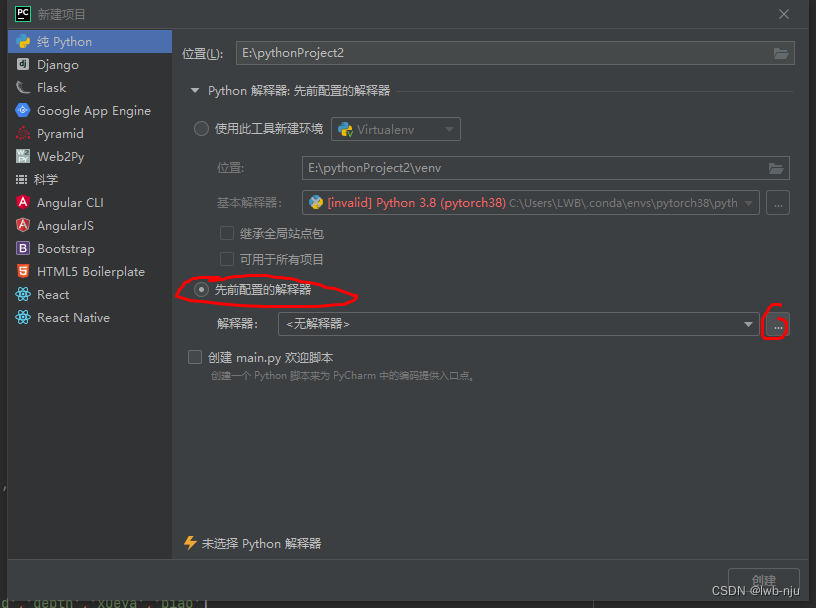Click the HTML5 Boilerplate icon
Image resolution: width=816 pixels, height=608 pixels.
pyautogui.click(x=23, y=271)
